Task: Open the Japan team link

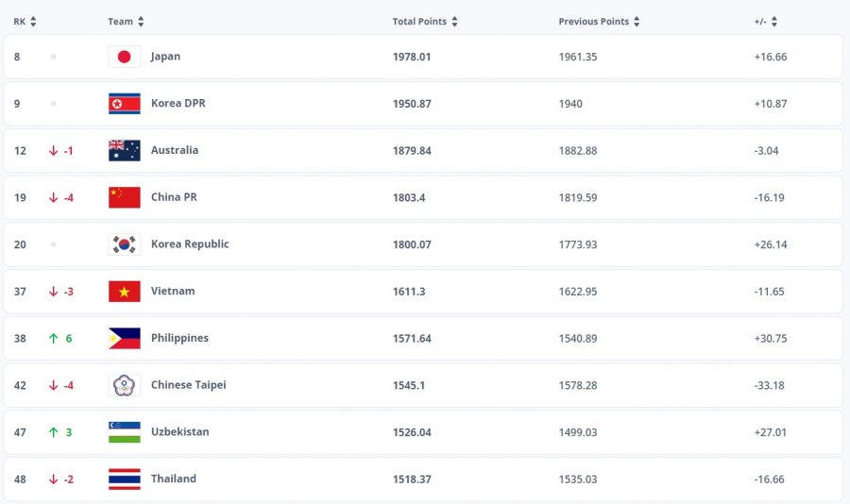Action: 165,57
